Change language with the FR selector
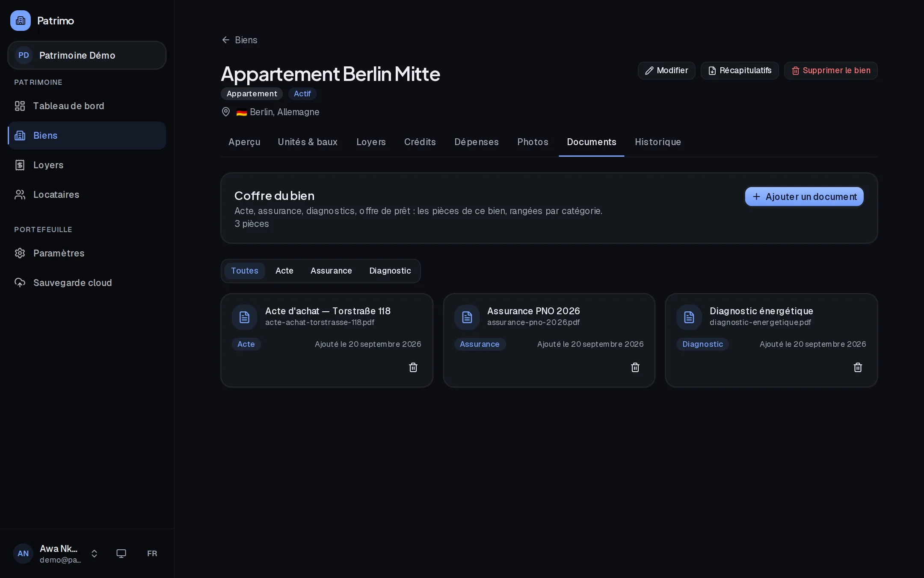Screen dimensions: 924x578 152,554
